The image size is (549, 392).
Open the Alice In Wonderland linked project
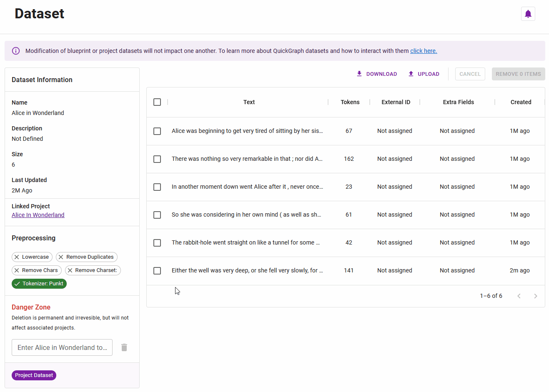(38, 215)
